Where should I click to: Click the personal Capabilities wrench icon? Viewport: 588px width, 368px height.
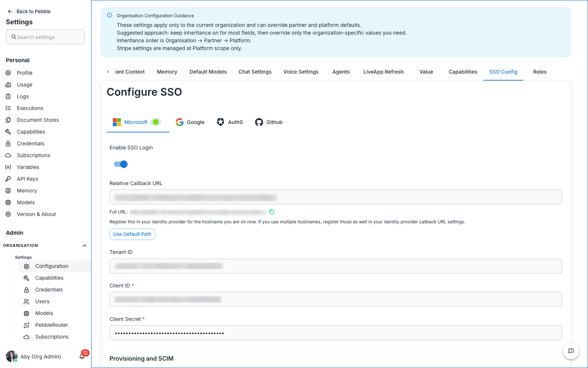(8, 132)
